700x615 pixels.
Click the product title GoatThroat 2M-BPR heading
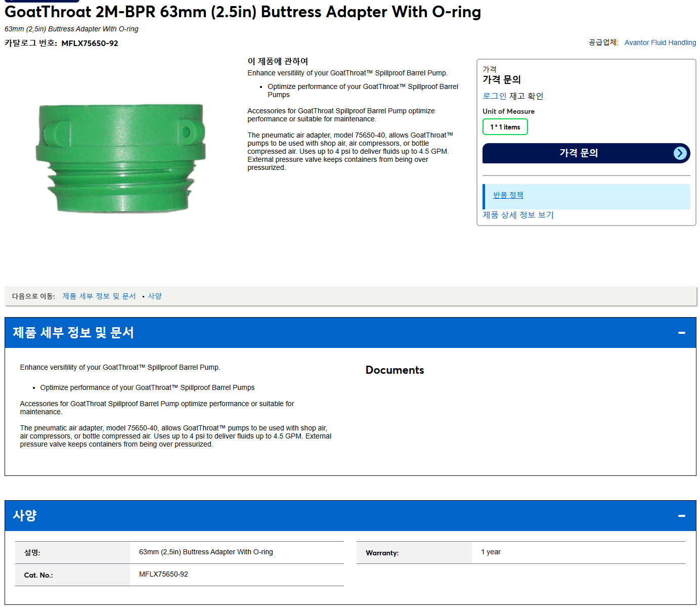(243, 12)
